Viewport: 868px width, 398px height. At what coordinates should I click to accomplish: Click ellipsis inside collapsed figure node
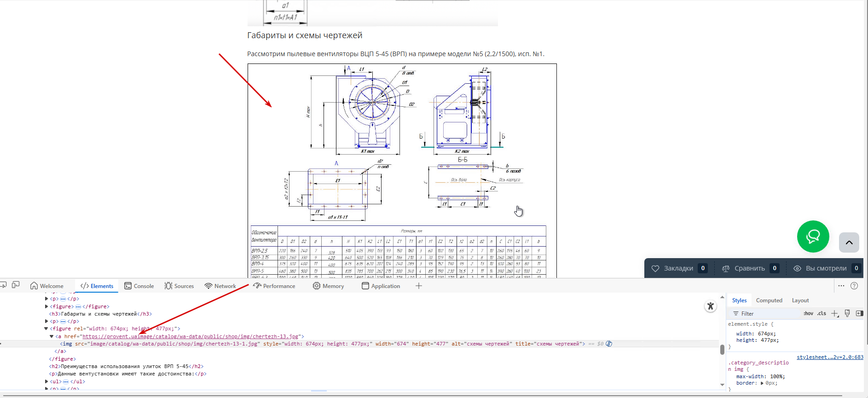(x=78, y=306)
